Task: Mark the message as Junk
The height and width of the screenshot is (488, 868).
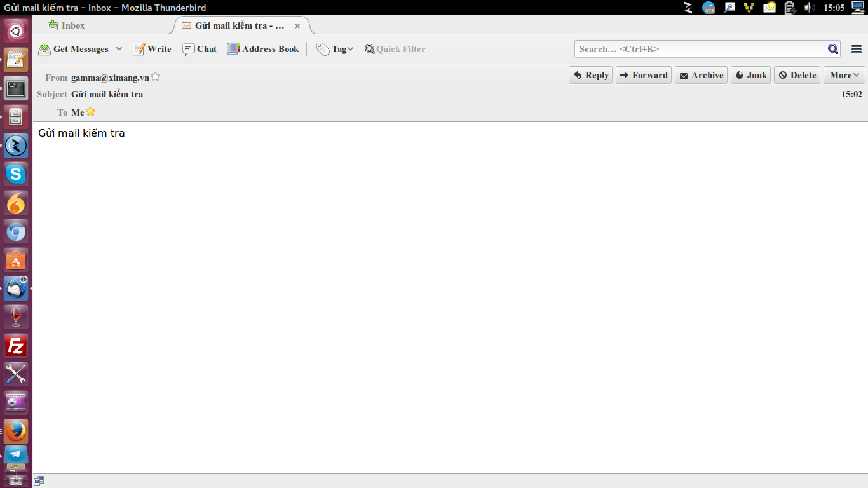Action: (x=750, y=75)
